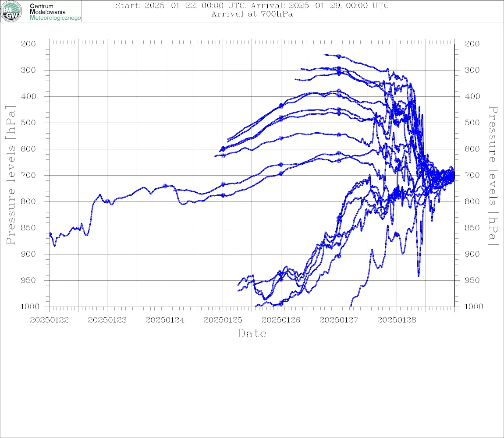Click the left 'Pressure levels [hPa]' axis title
Image resolution: width=504 pixels, height=438 pixels.
[x=11, y=175]
